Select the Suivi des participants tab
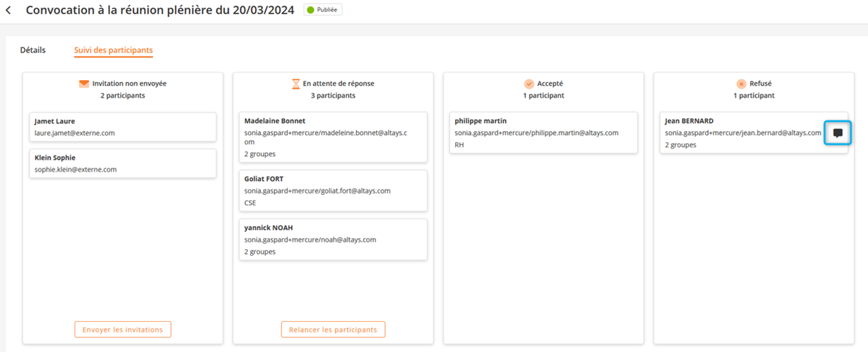 point(113,50)
